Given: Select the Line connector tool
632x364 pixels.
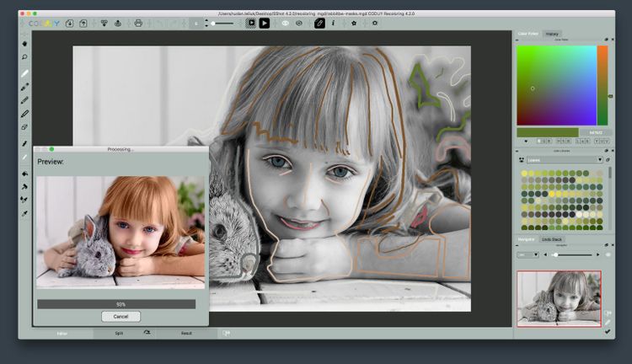Looking at the screenshot, I should point(24,143).
